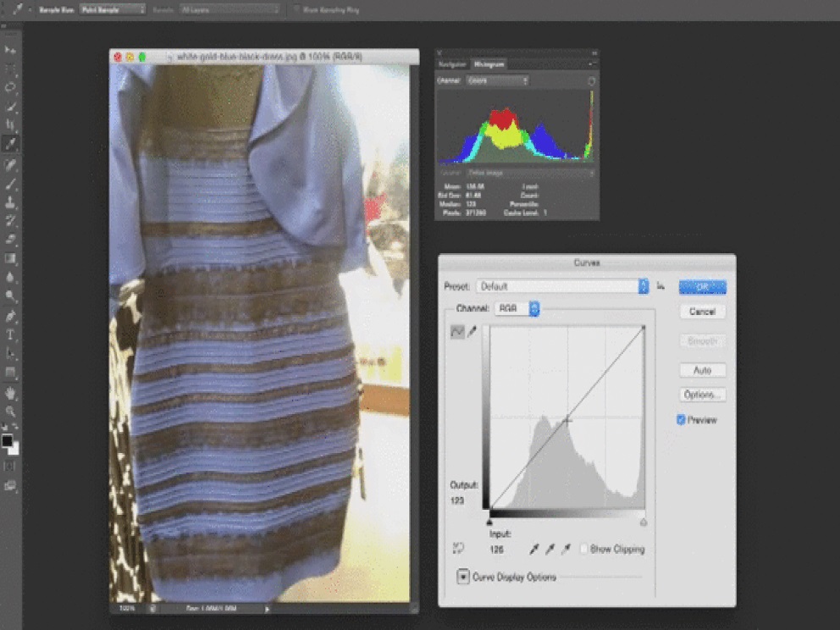Image resolution: width=840 pixels, height=630 pixels.
Task: Uncheck the Preview checkbox
Action: pyautogui.click(x=681, y=420)
